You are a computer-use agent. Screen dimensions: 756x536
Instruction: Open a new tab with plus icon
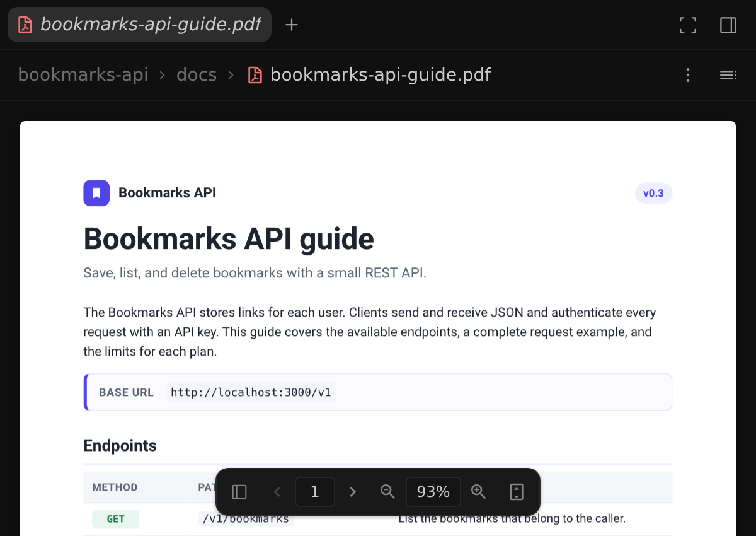[x=291, y=25]
